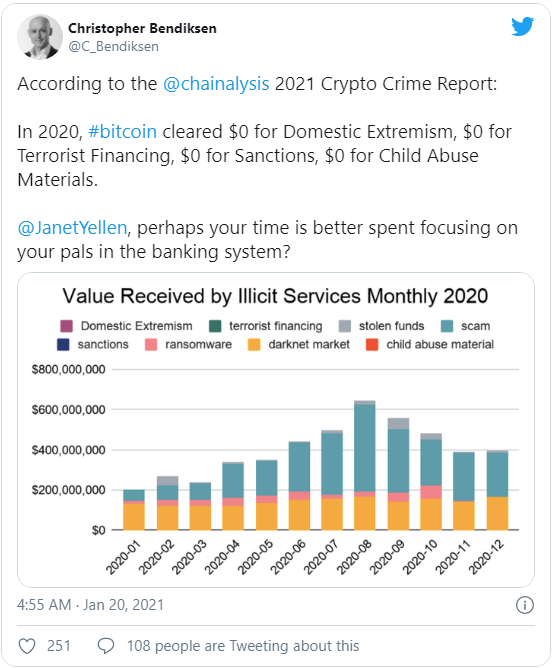Select the ransomware legend swatch
Viewport: 555px width, 668px height.
151,345
